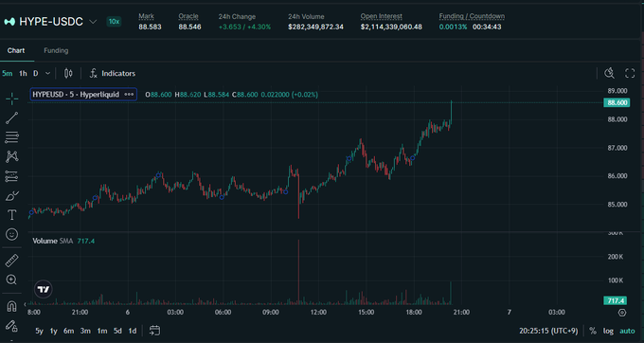
Task: Click the Funding / Countdown label
Action: tap(472, 16)
